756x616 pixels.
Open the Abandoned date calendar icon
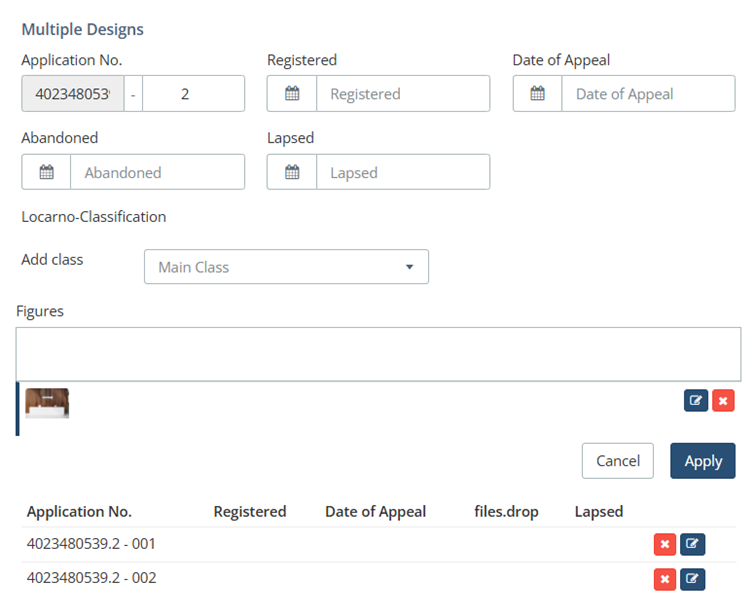(x=46, y=172)
